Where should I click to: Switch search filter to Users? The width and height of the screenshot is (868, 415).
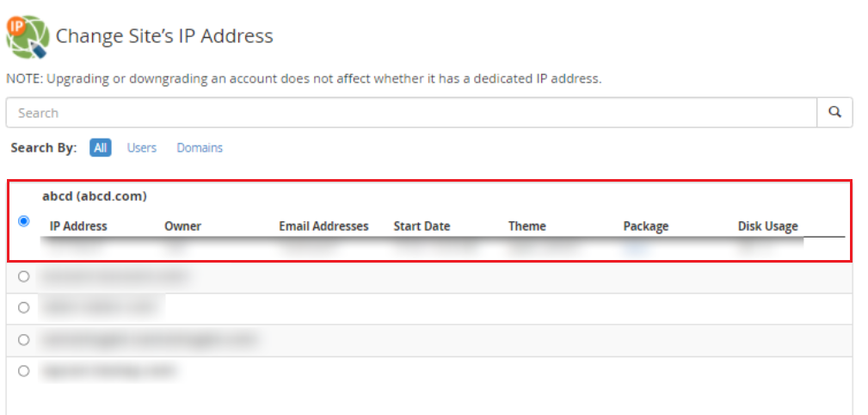click(x=142, y=148)
